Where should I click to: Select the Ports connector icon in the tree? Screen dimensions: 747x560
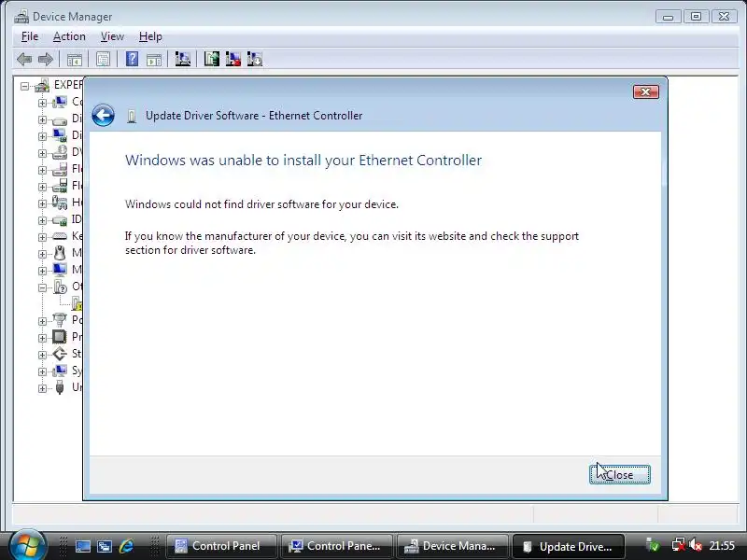pos(60,319)
